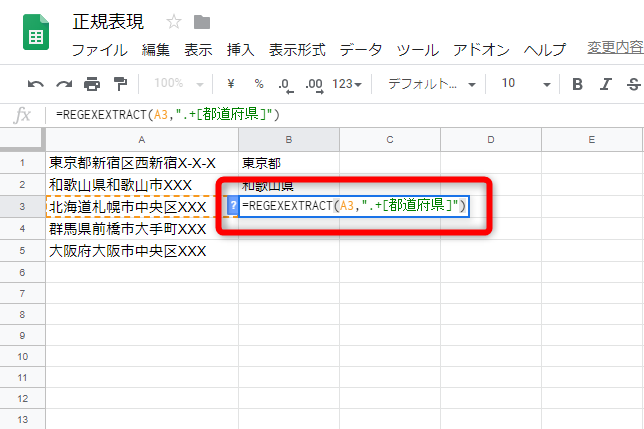The height and width of the screenshot is (429, 644).
Task: Undo the last action
Action: point(36,84)
